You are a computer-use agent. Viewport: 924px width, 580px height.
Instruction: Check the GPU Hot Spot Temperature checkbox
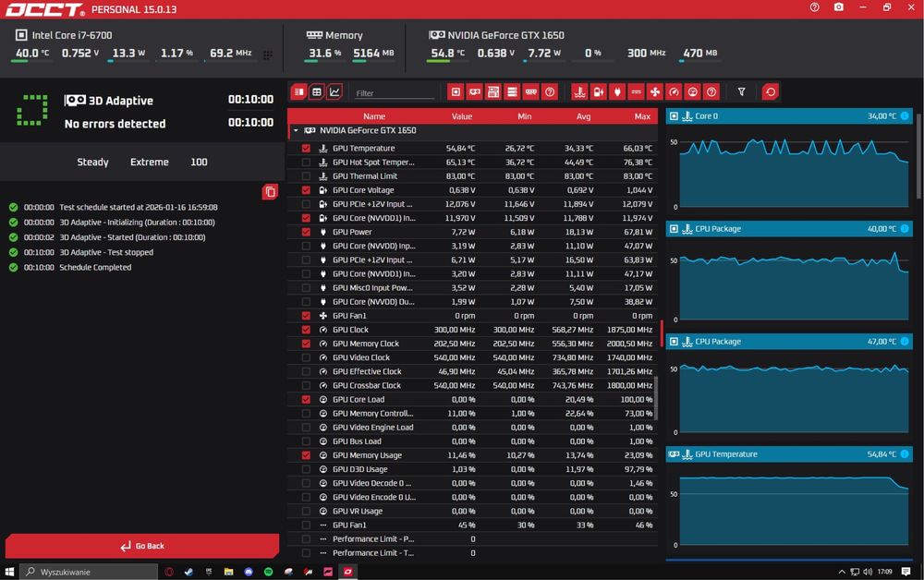[x=306, y=162]
